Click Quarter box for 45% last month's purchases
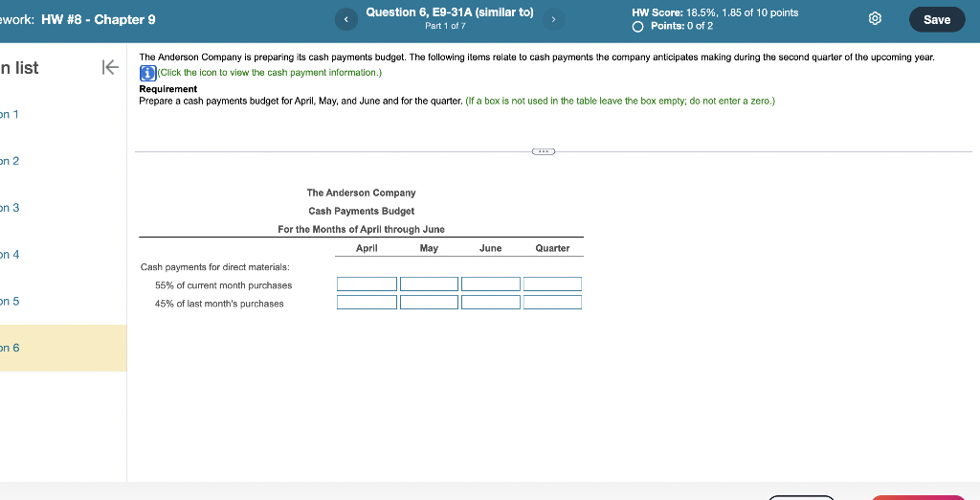 552,303
